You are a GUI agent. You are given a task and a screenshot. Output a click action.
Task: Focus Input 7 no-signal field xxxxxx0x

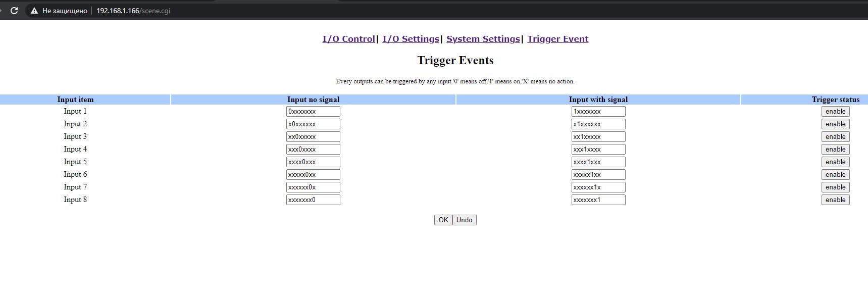pyautogui.click(x=313, y=187)
